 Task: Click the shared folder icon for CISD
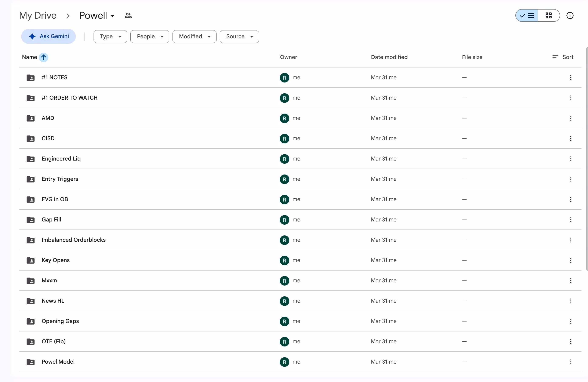point(31,139)
